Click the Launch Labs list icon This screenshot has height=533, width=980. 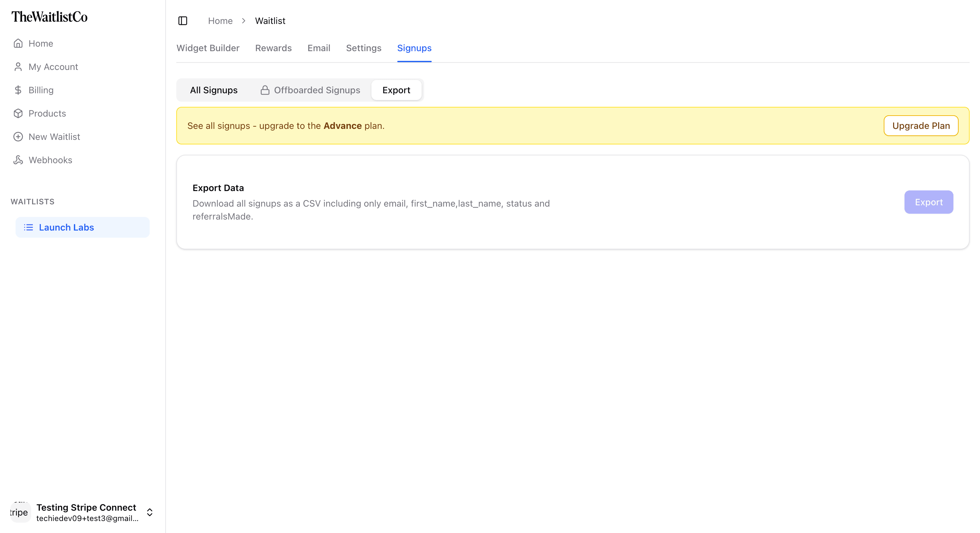29,227
